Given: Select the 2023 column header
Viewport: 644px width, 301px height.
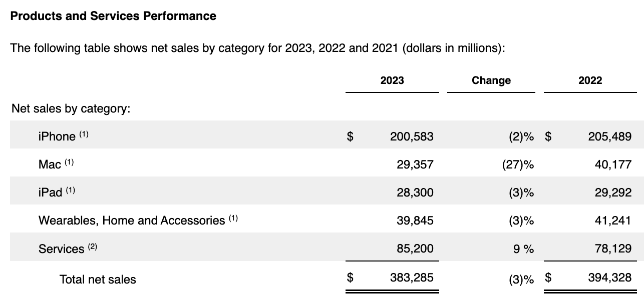Looking at the screenshot, I should [392, 80].
